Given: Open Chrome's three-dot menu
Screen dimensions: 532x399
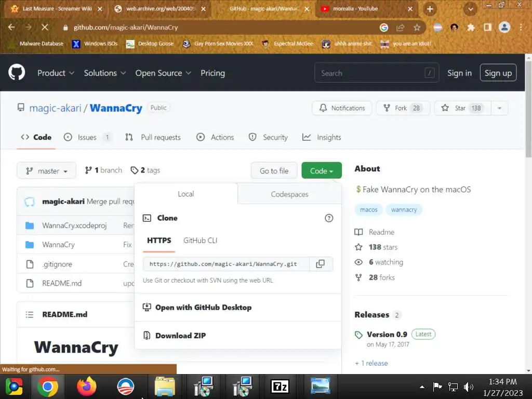Looking at the screenshot, I should 521,27.
